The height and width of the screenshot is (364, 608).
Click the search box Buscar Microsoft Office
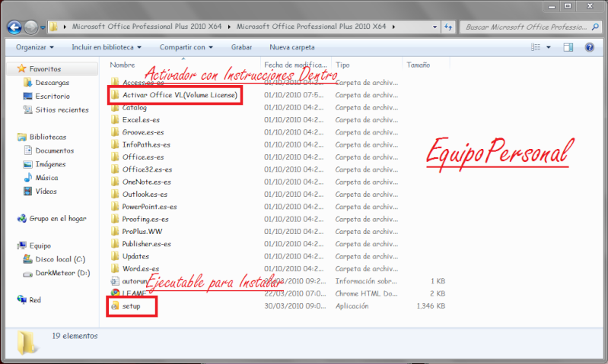pyautogui.click(x=526, y=27)
